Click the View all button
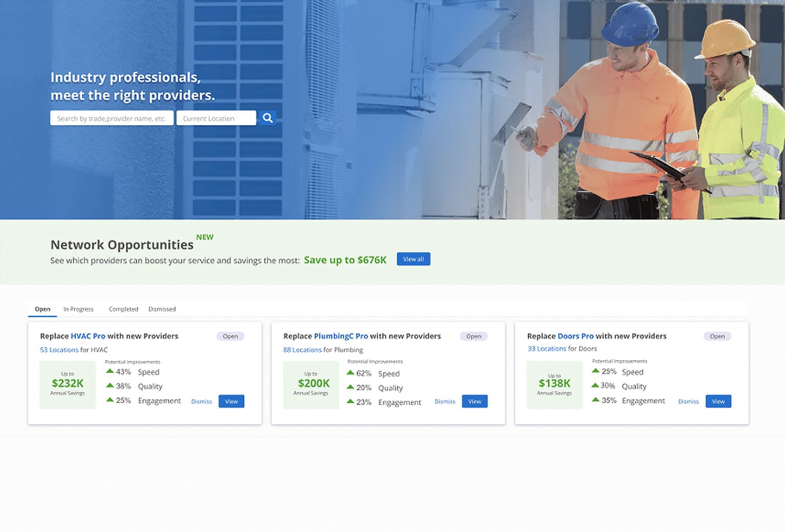 413,259
